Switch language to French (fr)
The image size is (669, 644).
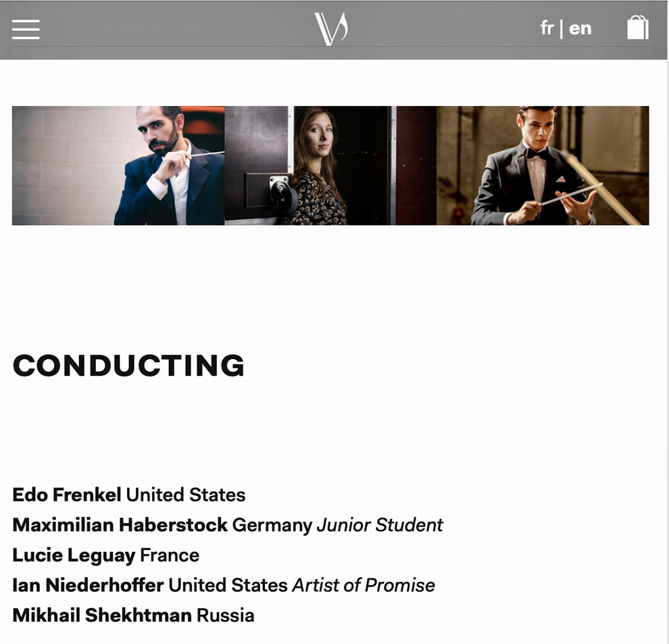(547, 28)
